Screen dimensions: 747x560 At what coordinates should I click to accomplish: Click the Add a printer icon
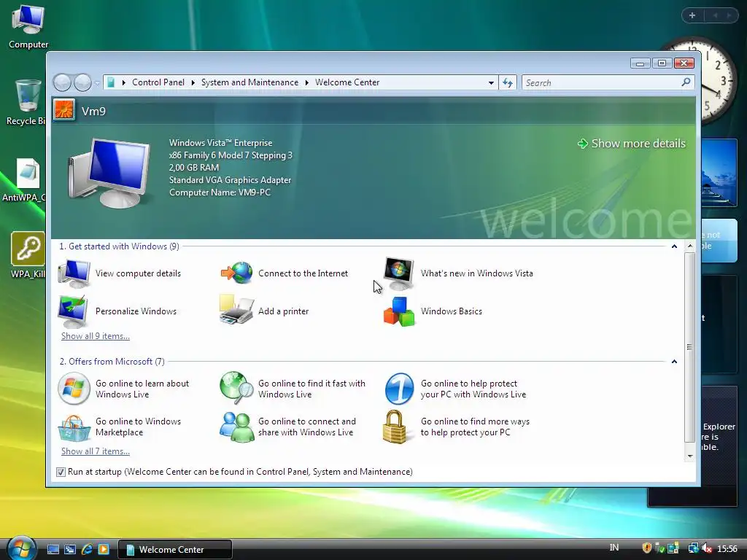point(236,310)
